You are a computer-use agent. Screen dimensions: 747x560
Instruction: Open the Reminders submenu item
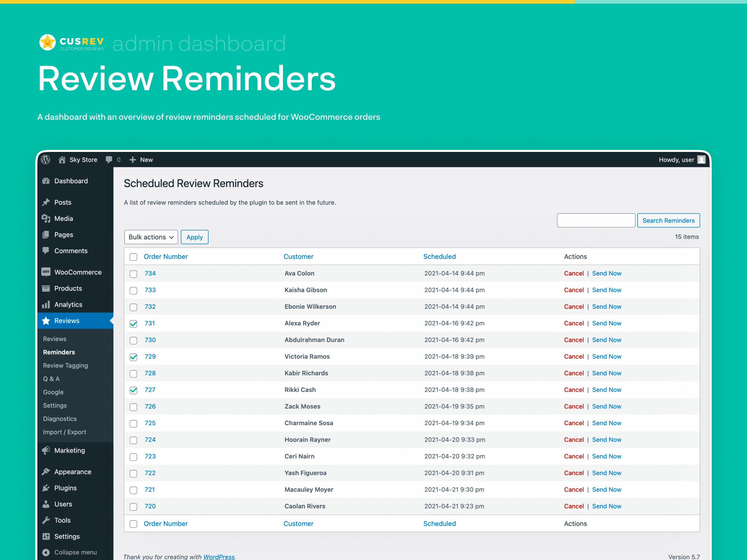pos(59,352)
